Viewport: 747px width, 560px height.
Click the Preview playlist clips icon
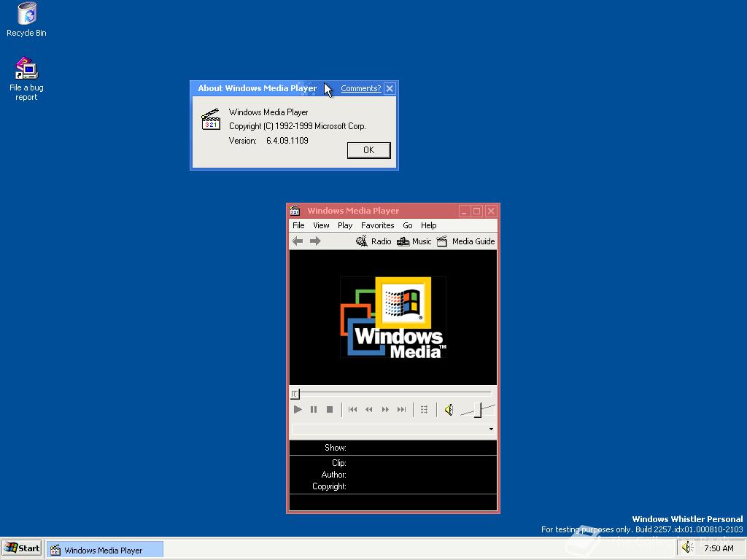pyautogui.click(x=424, y=410)
